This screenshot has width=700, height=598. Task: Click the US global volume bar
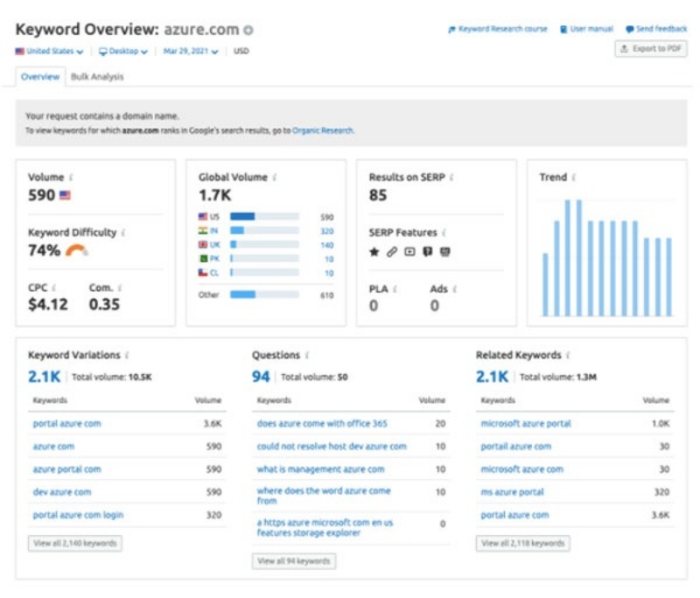[x=264, y=217]
